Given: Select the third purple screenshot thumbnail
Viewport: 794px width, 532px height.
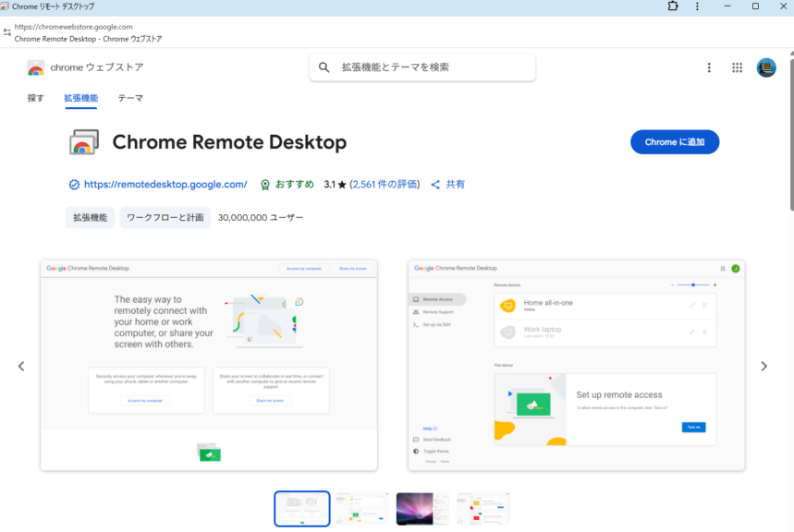Looking at the screenshot, I should pos(422,509).
